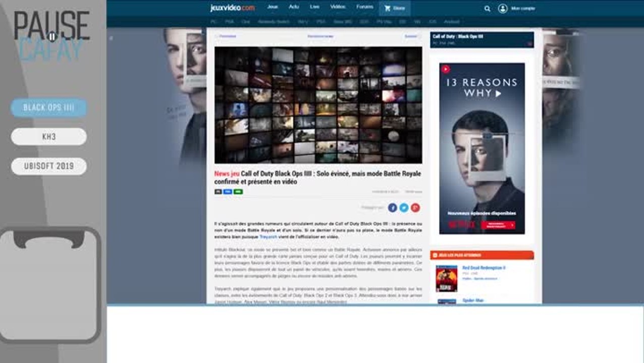Open the Red Dead Redemption II link

(x=484, y=268)
